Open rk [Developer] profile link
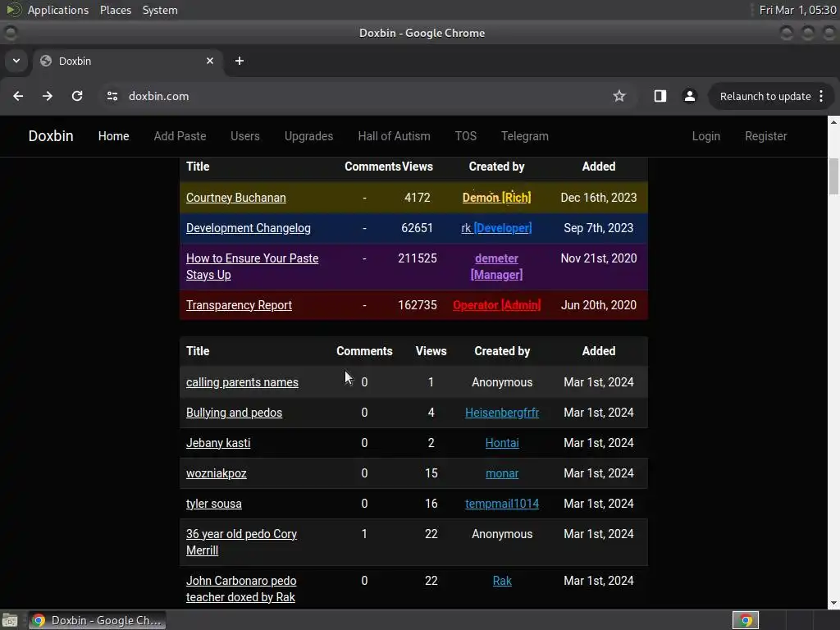This screenshot has height=630, width=840. click(496, 228)
